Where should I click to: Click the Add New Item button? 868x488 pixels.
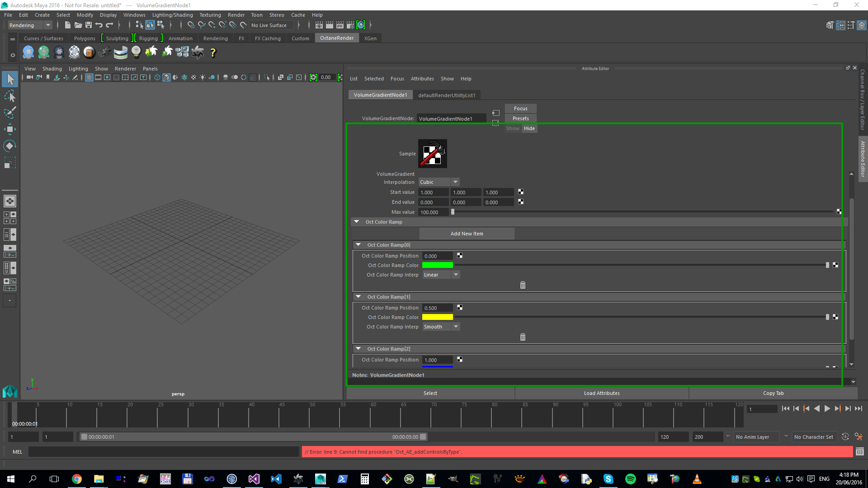(x=467, y=234)
